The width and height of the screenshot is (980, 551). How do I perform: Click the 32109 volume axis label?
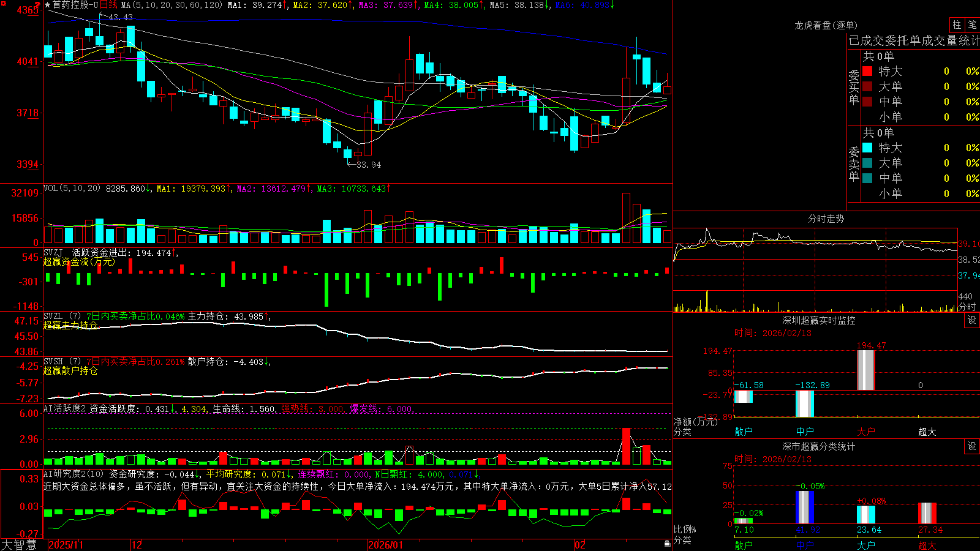(x=25, y=193)
